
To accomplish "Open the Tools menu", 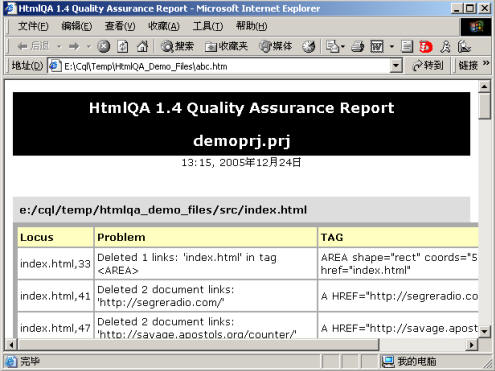I will point(208,26).
